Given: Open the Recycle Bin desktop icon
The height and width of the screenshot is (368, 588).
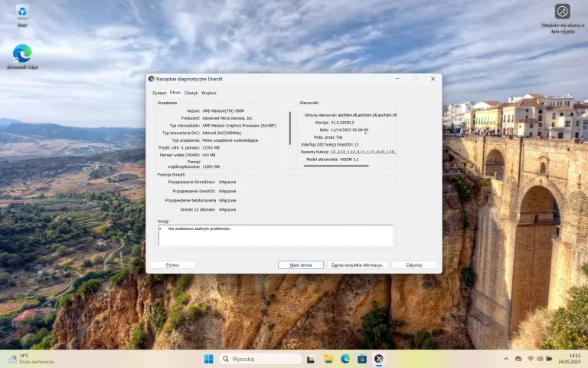Looking at the screenshot, I should pyautogui.click(x=22, y=16).
